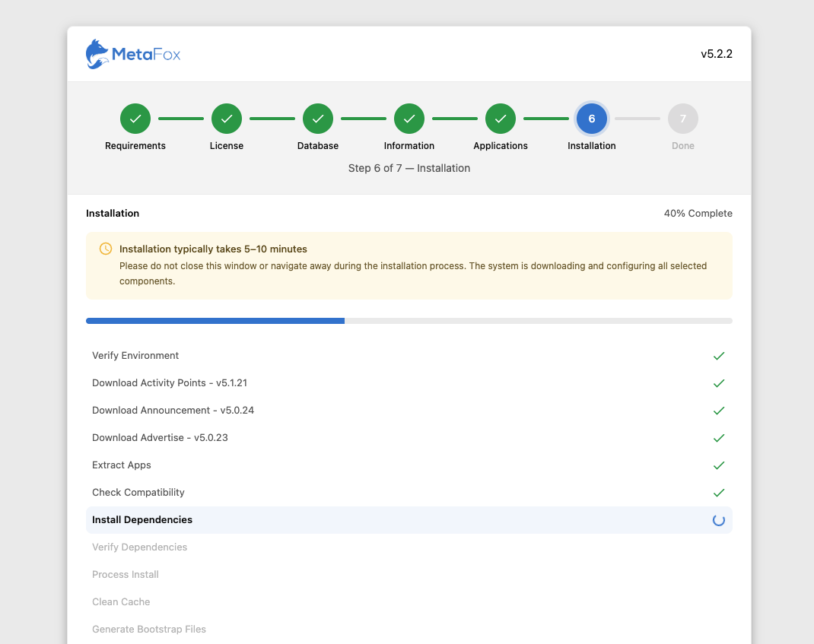Image resolution: width=814 pixels, height=644 pixels.
Task: Click the Check Compatibility checkmark icon
Action: click(x=719, y=493)
